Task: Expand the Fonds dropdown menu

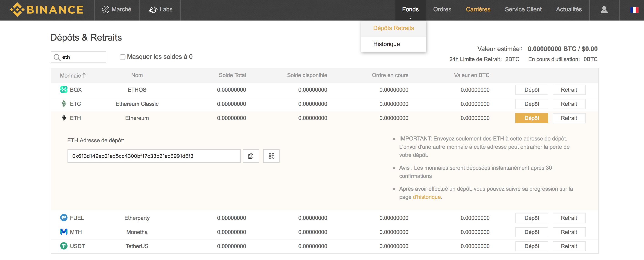Action: [x=410, y=10]
